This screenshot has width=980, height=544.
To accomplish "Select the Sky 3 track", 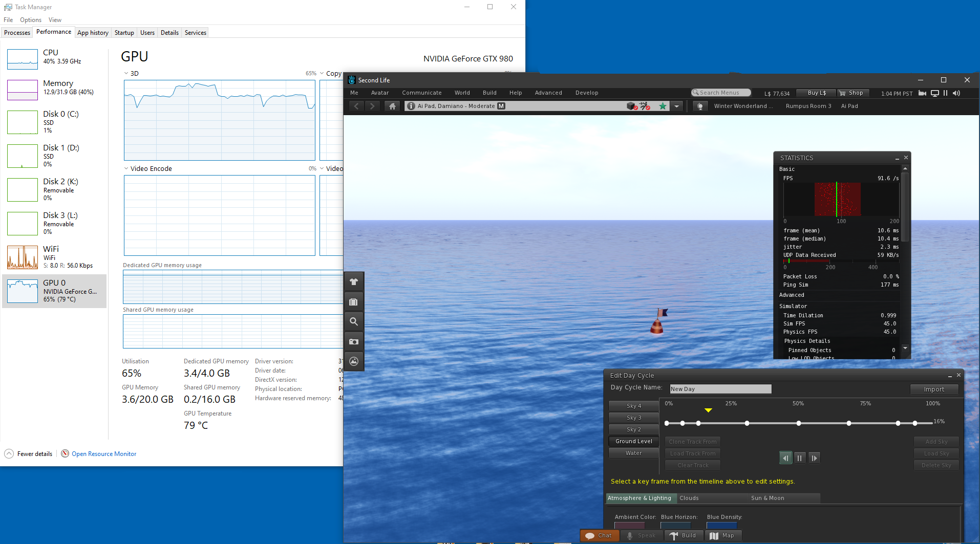I will [x=634, y=418].
